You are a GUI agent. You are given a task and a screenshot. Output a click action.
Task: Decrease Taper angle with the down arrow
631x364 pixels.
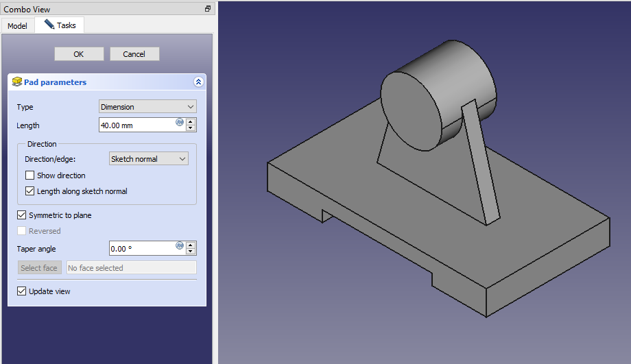point(191,252)
